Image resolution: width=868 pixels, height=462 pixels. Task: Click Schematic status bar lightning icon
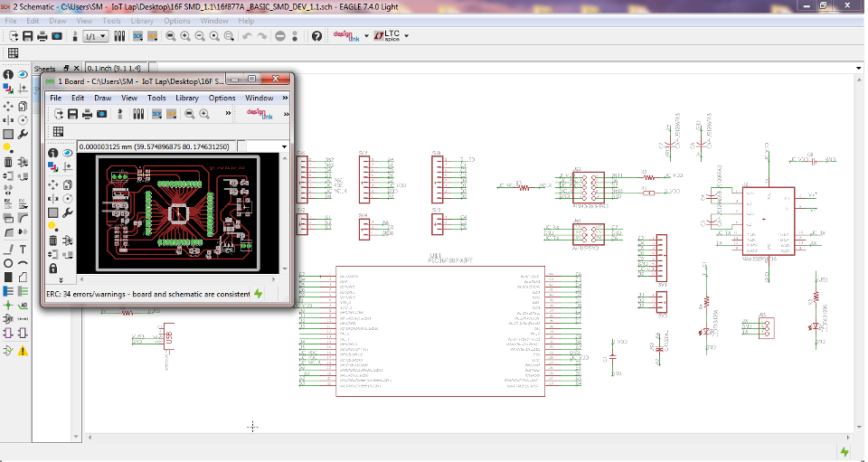pyautogui.click(x=844, y=451)
